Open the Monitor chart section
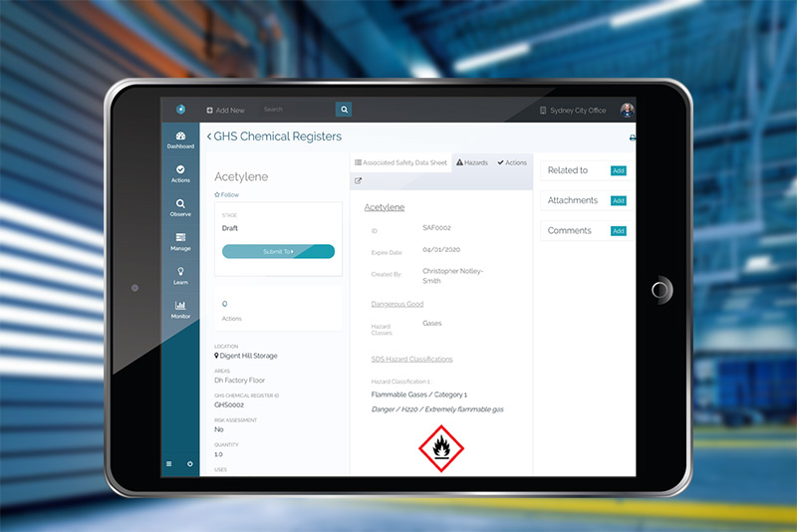Viewport: 797px width, 532px height. pos(180,309)
